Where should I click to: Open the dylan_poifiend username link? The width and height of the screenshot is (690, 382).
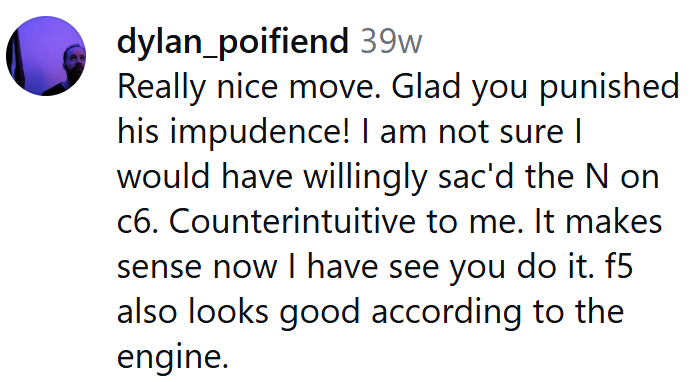233,42
